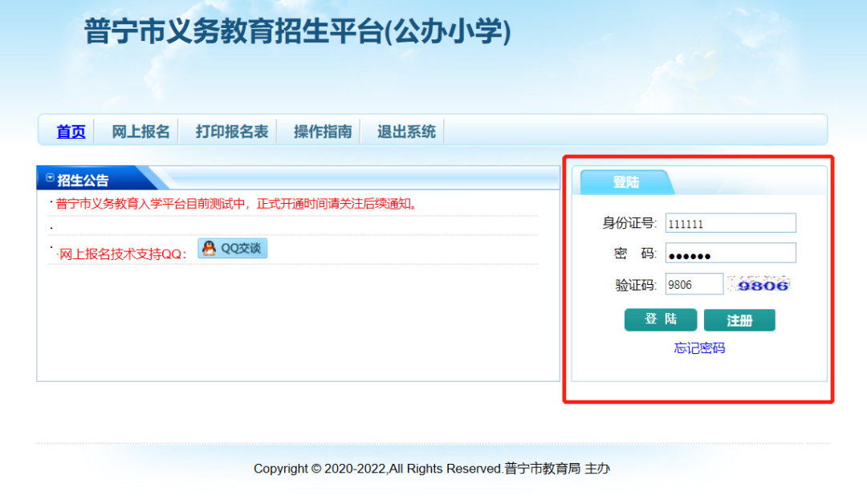The image size is (867, 504).
Task: Click the green 登陆 login button
Action: tap(661, 320)
